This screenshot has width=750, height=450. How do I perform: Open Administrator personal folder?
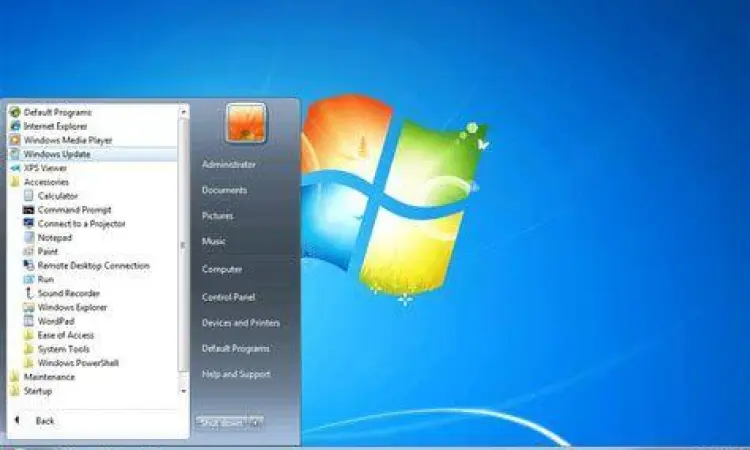(229, 165)
